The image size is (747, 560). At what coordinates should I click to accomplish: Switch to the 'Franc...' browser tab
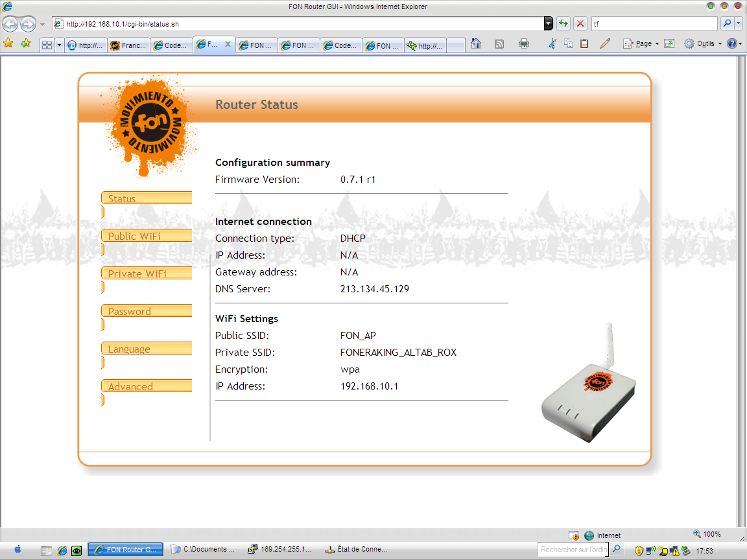click(128, 45)
